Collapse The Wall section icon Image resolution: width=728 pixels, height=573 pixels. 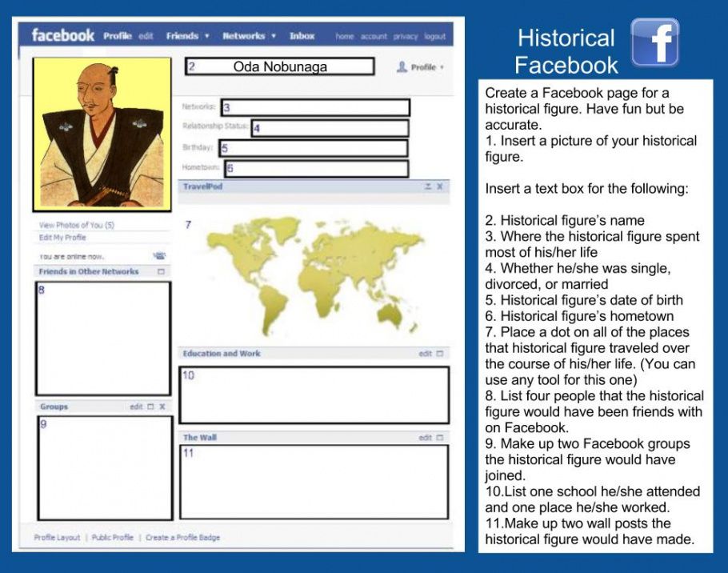coord(440,438)
